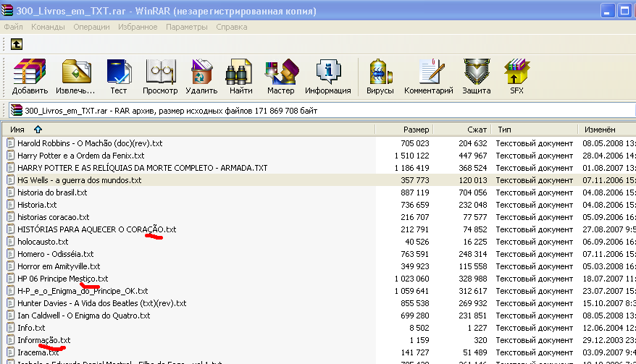Go up one folder level button
The height and width of the screenshot is (364, 636).
point(16,44)
